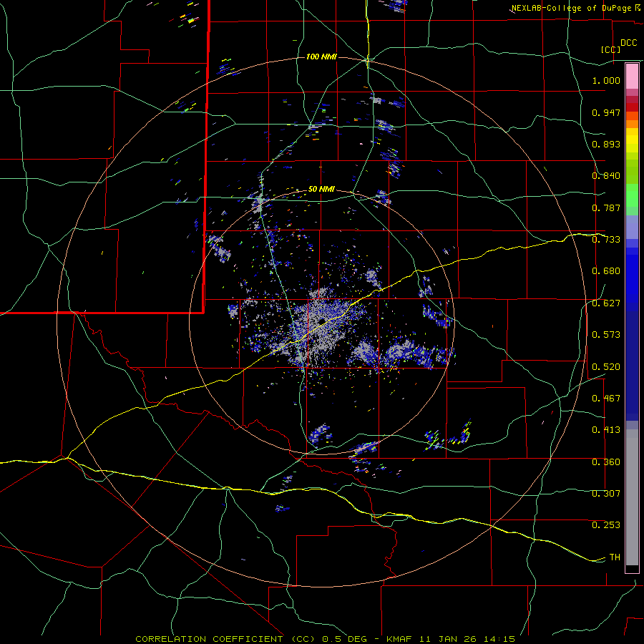Viewport: 644px width, 644px height.
Task: Click the TH threshold label
Action: tap(615, 557)
